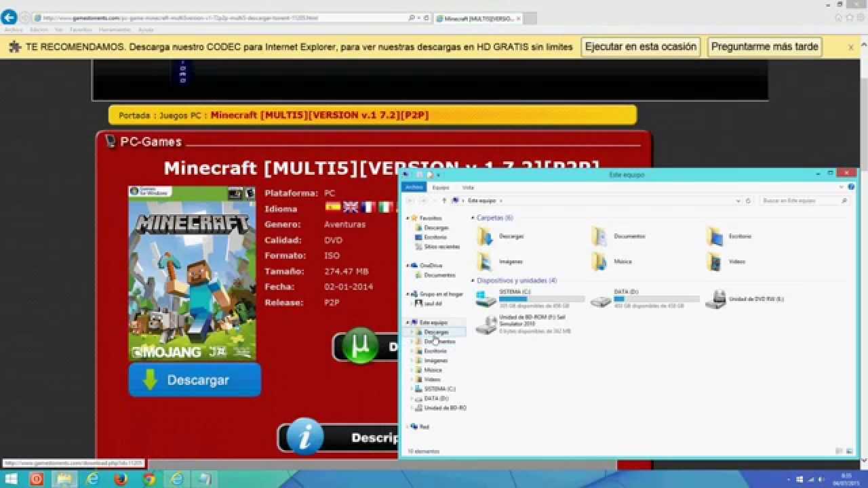The height and width of the screenshot is (488, 868).
Task: Click 'Preguntarme más tarde' button
Action: [x=765, y=47]
